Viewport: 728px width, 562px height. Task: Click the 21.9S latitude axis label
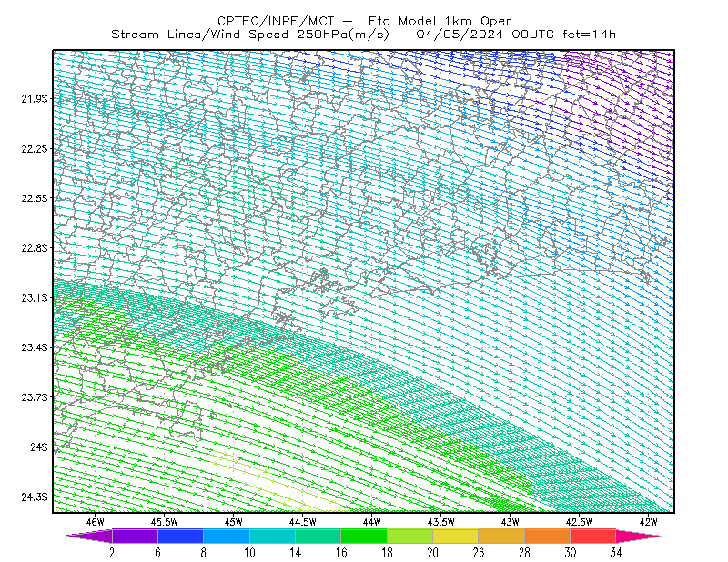click(x=35, y=98)
